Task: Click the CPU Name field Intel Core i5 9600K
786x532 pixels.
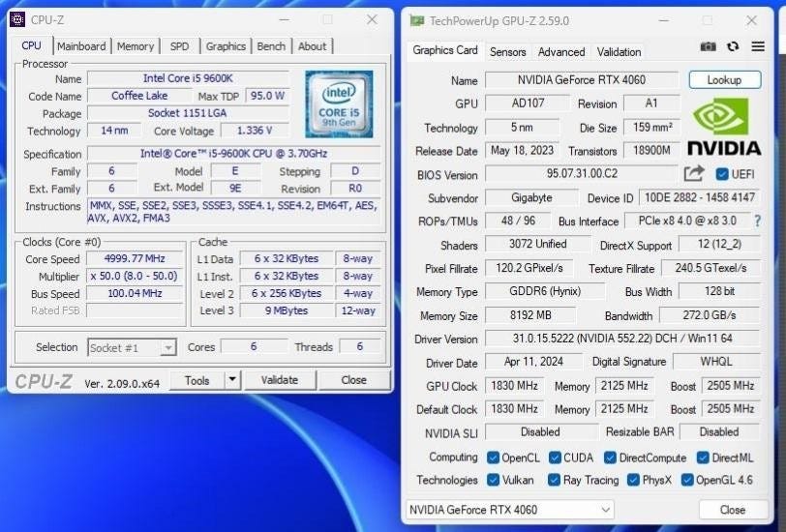Action: click(x=188, y=78)
